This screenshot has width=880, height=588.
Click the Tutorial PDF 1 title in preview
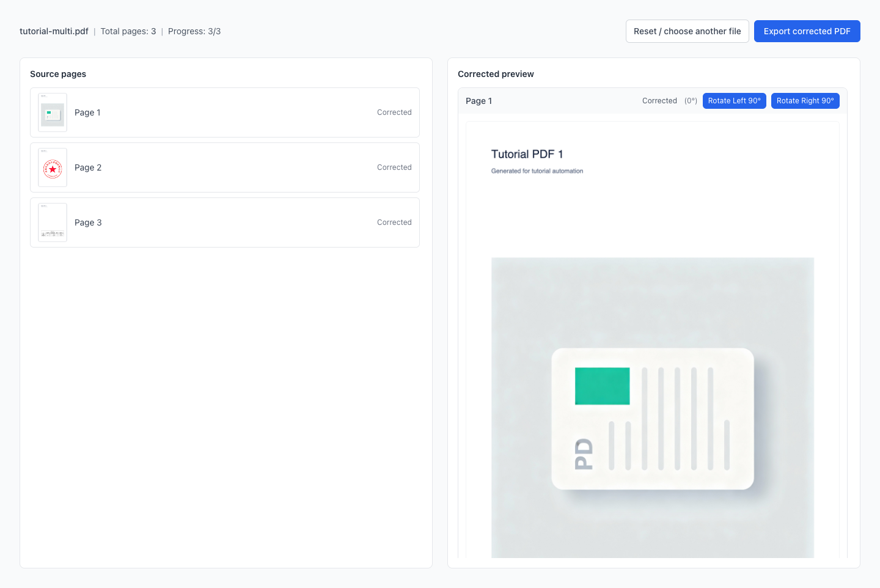527,154
